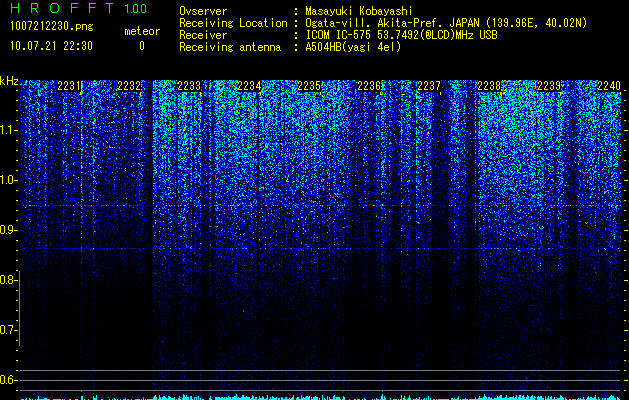Image resolution: width=629 pixels, height=400 pixels.
Task: Click the 2233 time marker
Action: (x=189, y=86)
